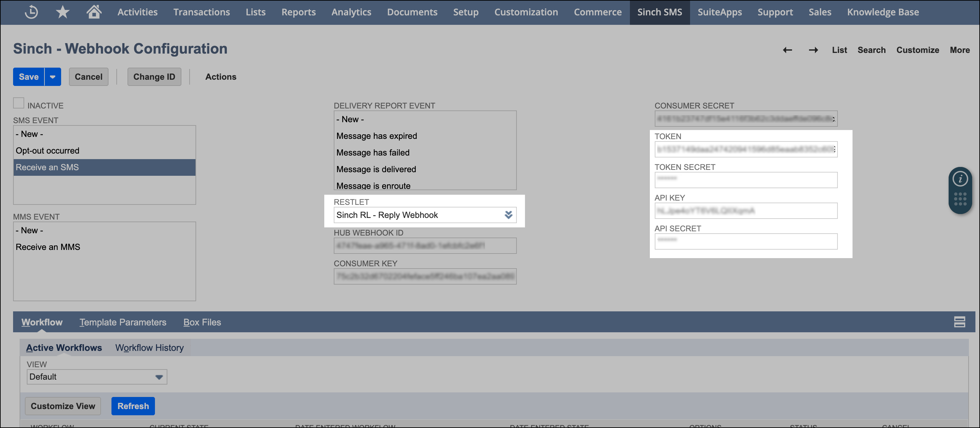Select 'Message has expired' event

pyautogui.click(x=425, y=136)
